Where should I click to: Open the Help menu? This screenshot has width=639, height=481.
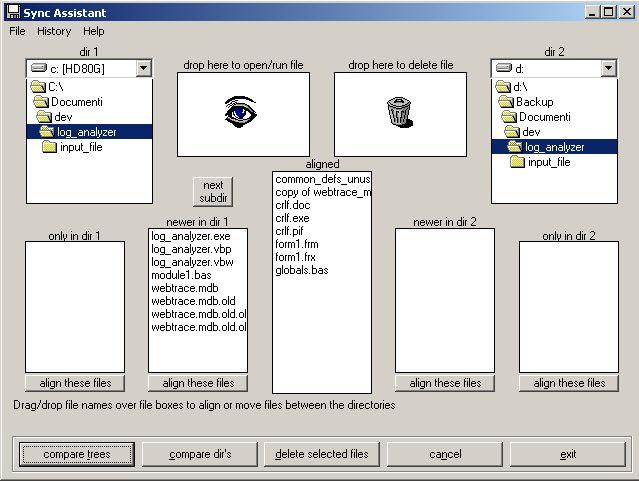click(93, 31)
